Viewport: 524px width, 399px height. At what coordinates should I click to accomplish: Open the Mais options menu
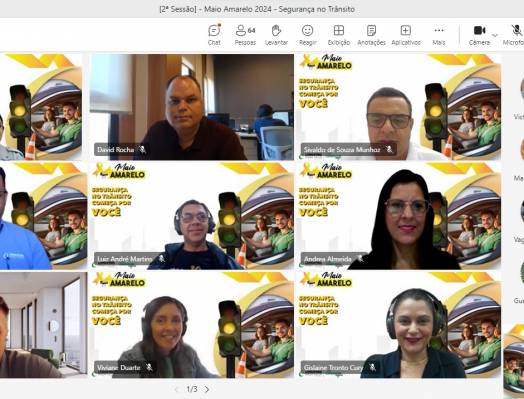(438, 35)
